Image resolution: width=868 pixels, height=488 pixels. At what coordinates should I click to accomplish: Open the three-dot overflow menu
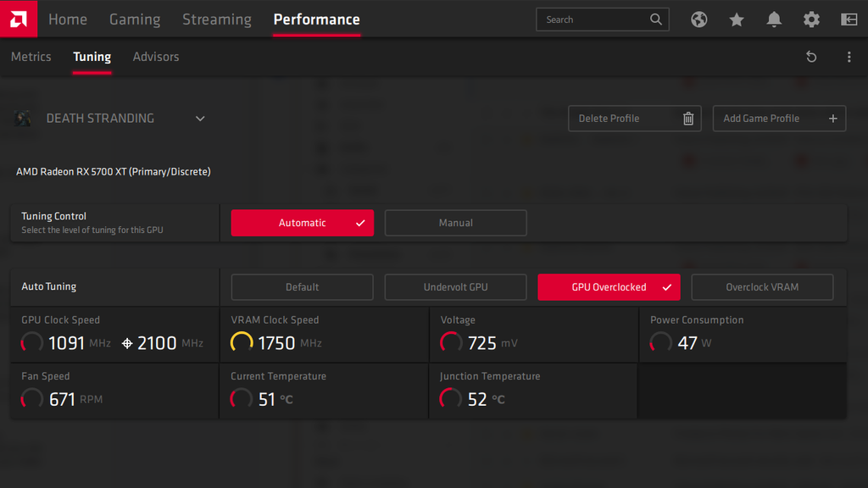pos(849,57)
